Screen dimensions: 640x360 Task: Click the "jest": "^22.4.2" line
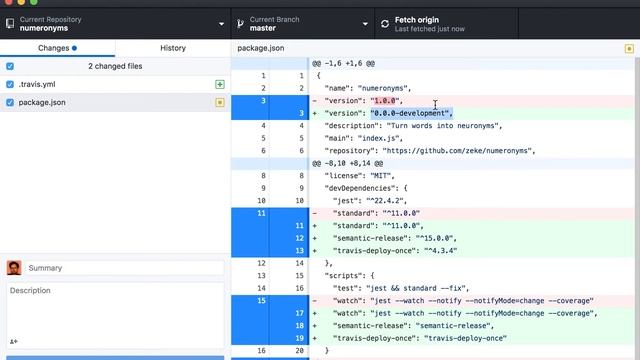(x=471, y=201)
